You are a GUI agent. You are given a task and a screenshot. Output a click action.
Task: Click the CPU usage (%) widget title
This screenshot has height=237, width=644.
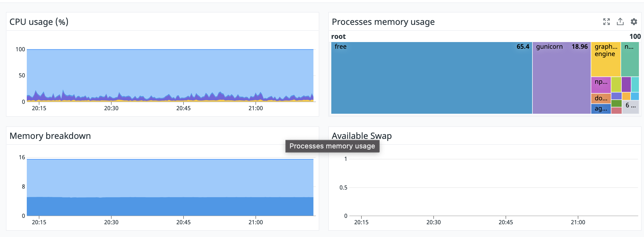39,22
